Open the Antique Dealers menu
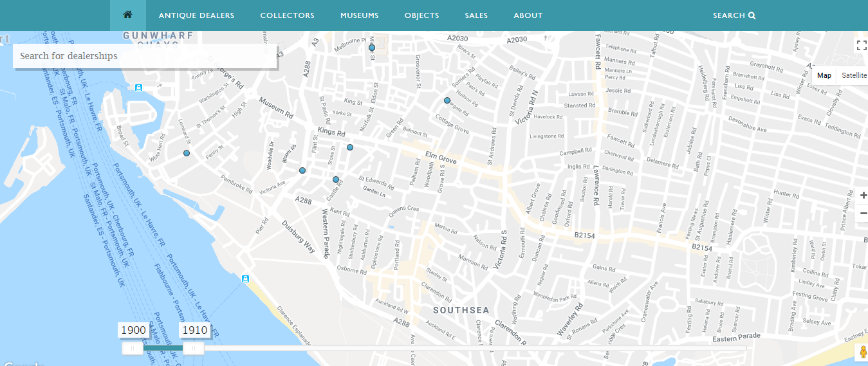This screenshot has width=868, height=366. coord(196,15)
